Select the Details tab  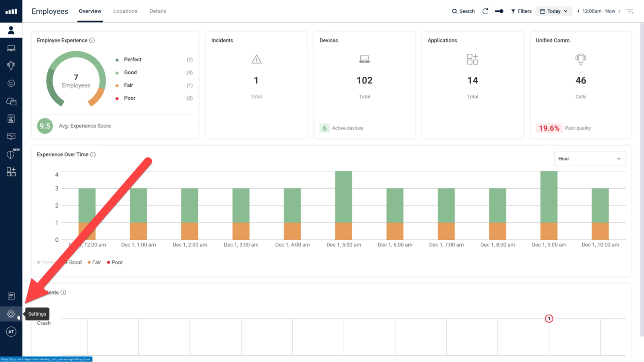coord(158,11)
